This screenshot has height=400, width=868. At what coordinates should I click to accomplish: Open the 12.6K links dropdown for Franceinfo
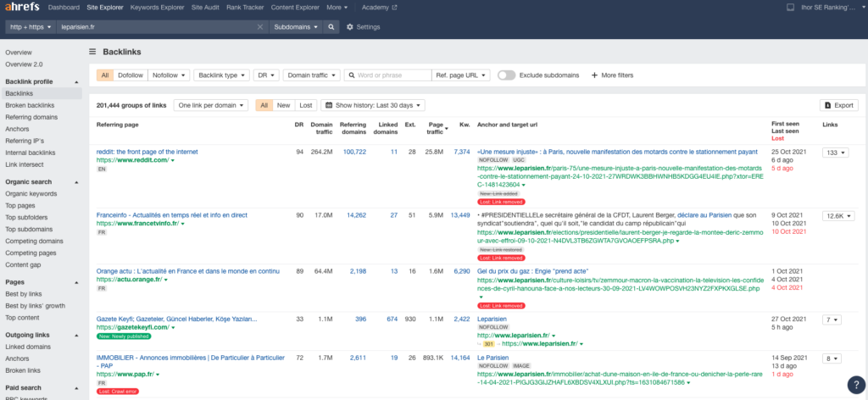point(838,216)
